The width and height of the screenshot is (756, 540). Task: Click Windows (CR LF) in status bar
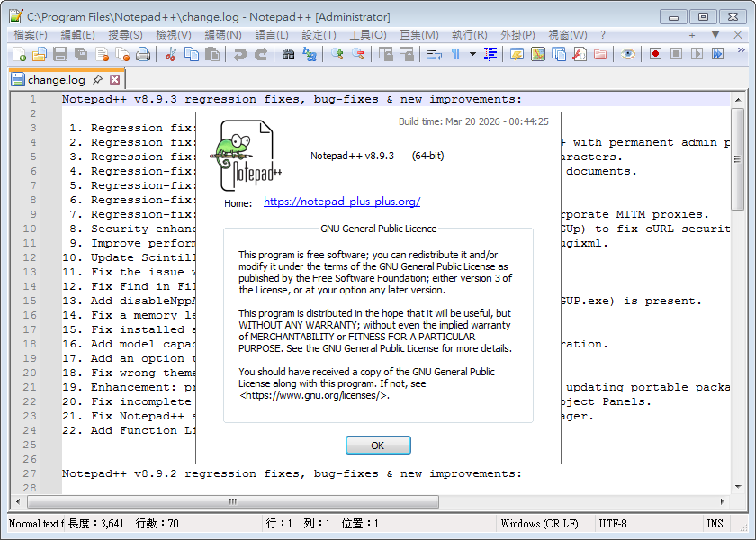[539, 524]
